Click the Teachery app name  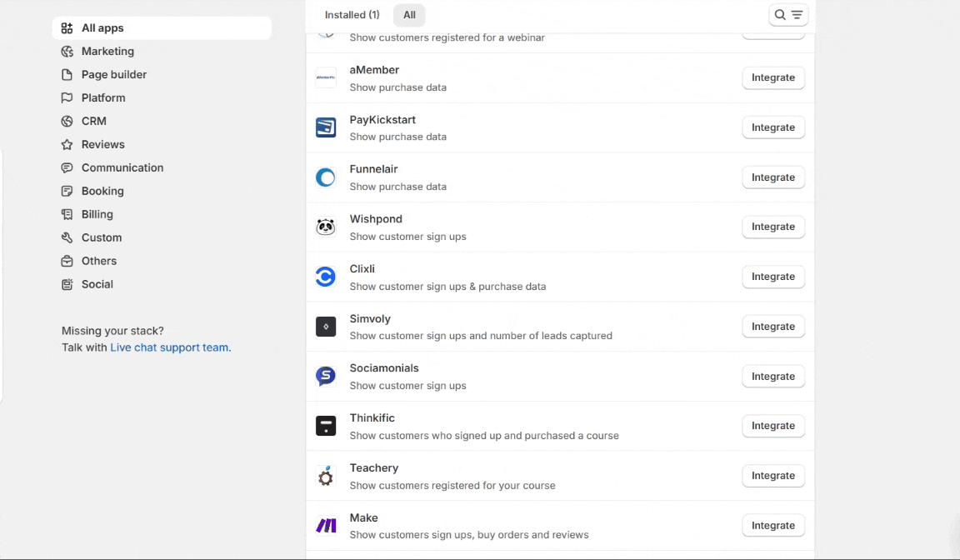(374, 468)
